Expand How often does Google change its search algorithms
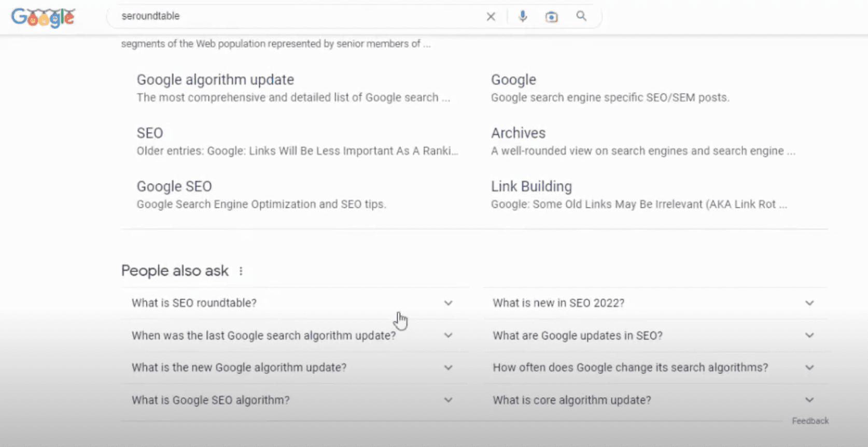868x447 pixels. coord(655,368)
